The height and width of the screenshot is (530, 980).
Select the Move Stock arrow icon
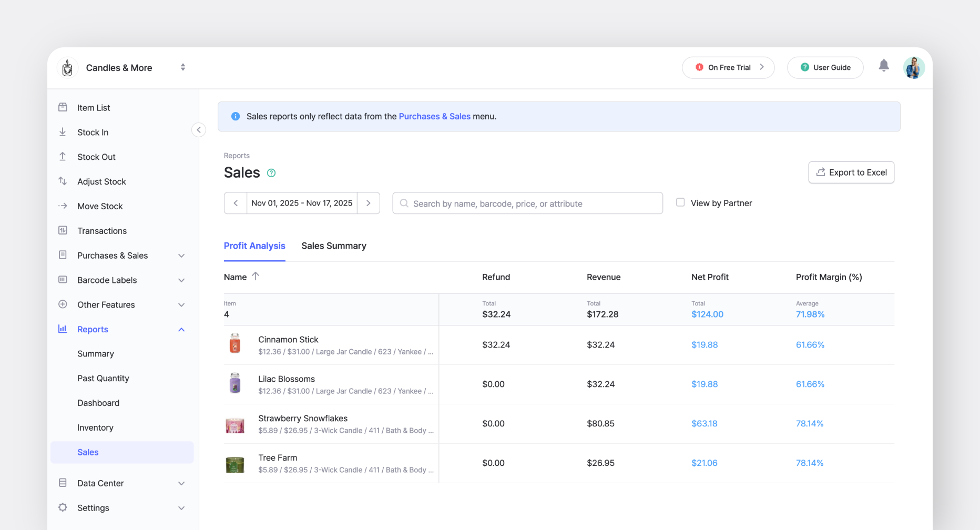[x=63, y=206]
